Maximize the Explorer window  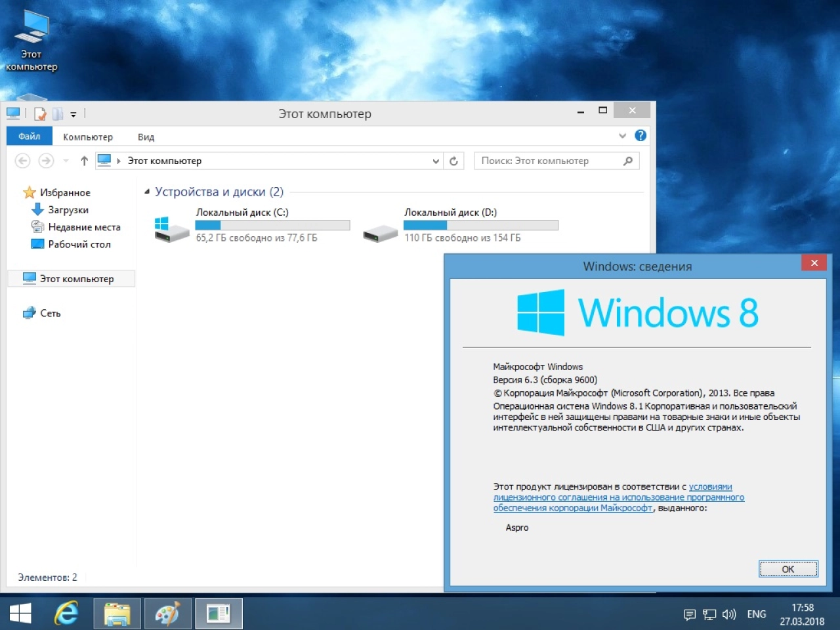(603, 110)
